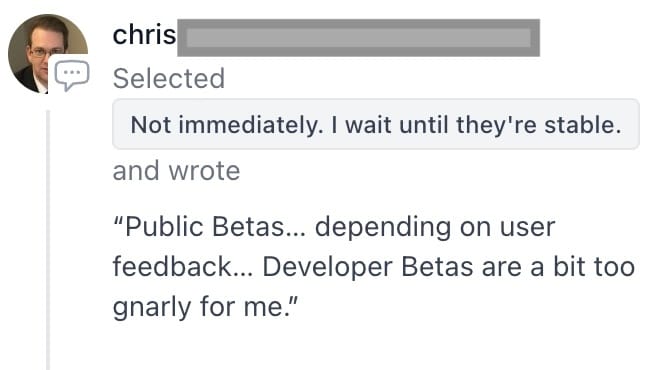Select the "Not immediately. I wait until they're stable." answer
664x370 pixels.
point(376,124)
